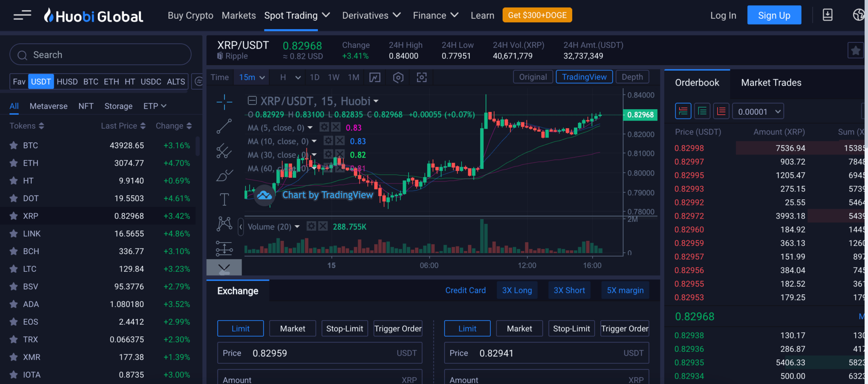Screen dimensions: 868x384
Task: Remove the MA 10 indicator
Action: point(340,141)
